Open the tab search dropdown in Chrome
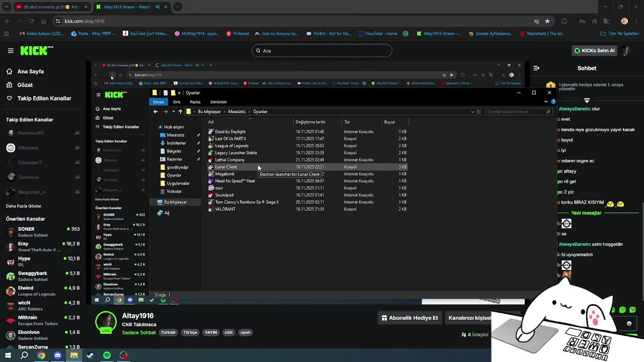 click(x=6, y=7)
